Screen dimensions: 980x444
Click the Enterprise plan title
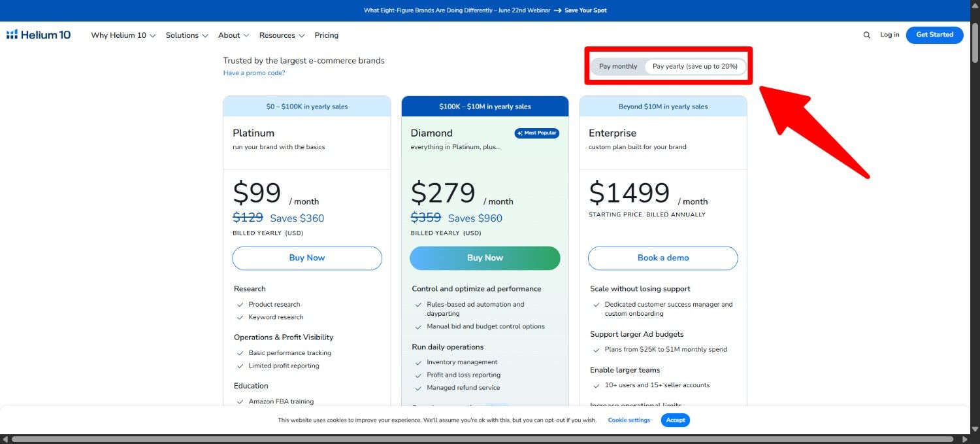[x=612, y=133]
